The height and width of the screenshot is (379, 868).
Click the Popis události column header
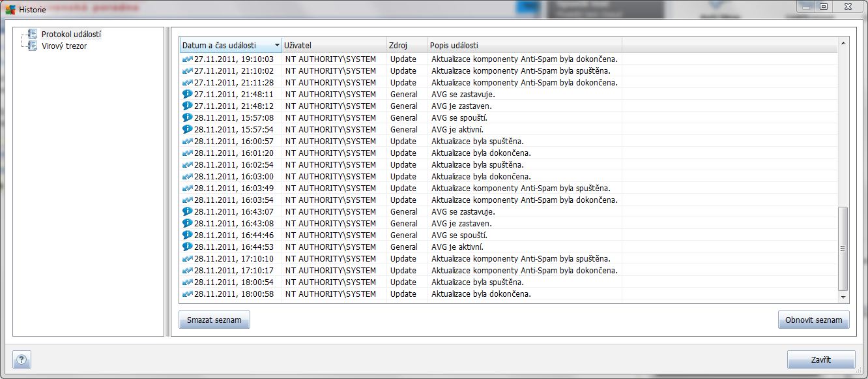(525, 46)
